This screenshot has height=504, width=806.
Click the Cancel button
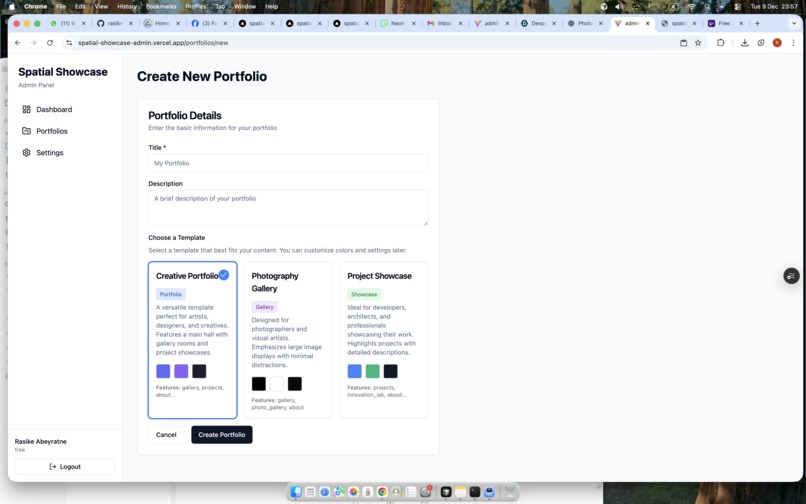click(166, 435)
